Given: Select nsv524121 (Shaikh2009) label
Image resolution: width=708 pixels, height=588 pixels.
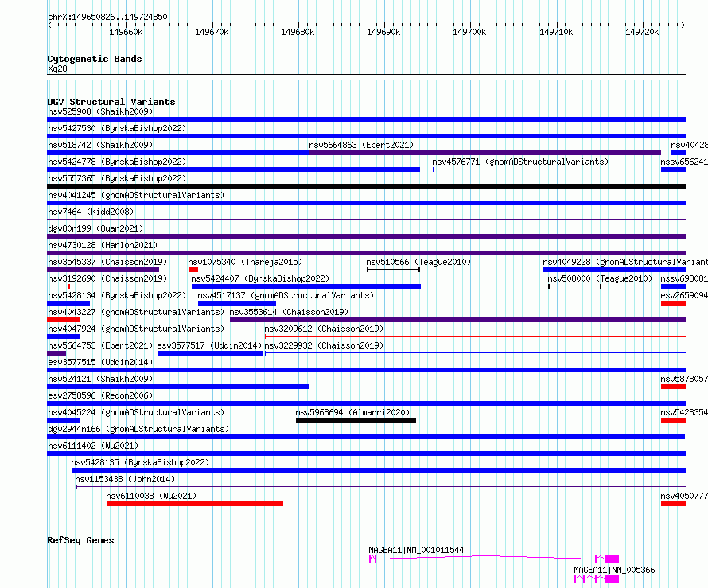Looking at the screenshot, I should [100, 379].
